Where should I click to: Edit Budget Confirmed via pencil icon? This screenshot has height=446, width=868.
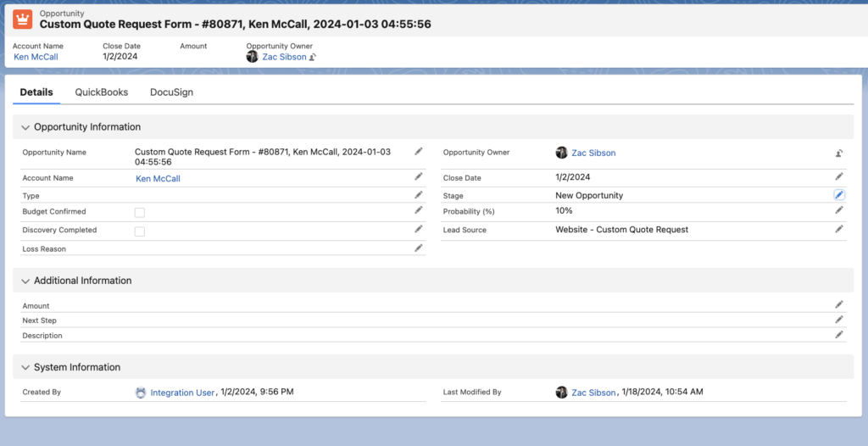click(419, 210)
